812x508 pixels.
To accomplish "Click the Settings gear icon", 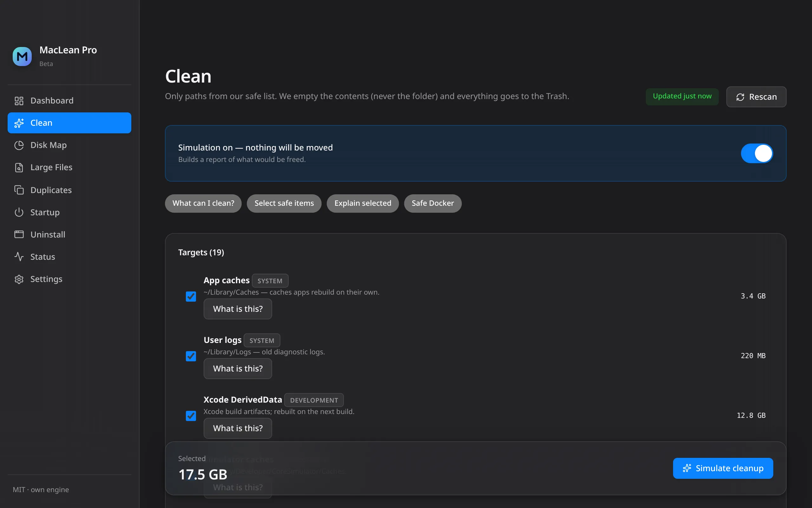I will [x=19, y=279].
